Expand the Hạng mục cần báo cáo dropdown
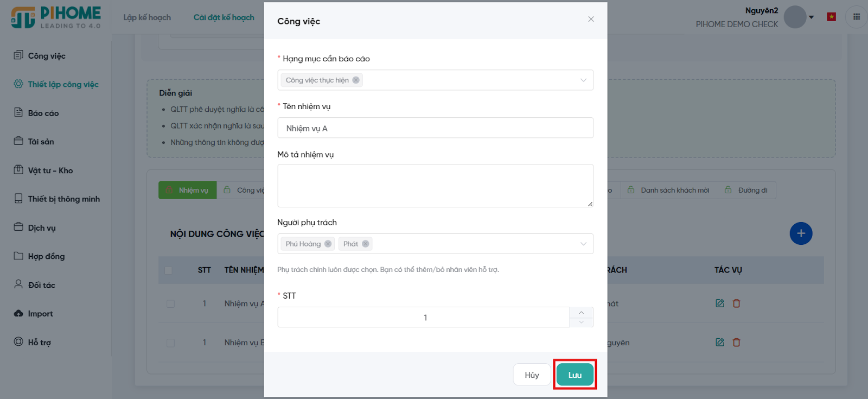 point(583,80)
